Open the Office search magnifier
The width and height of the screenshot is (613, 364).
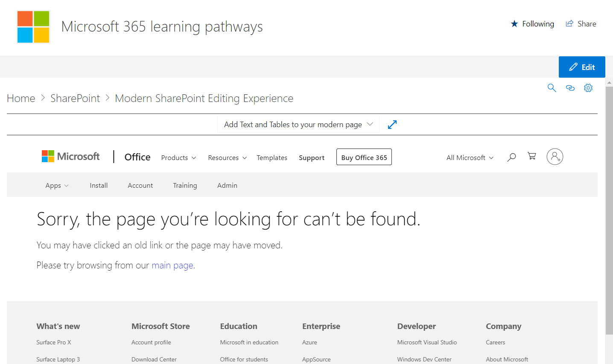coord(511,157)
